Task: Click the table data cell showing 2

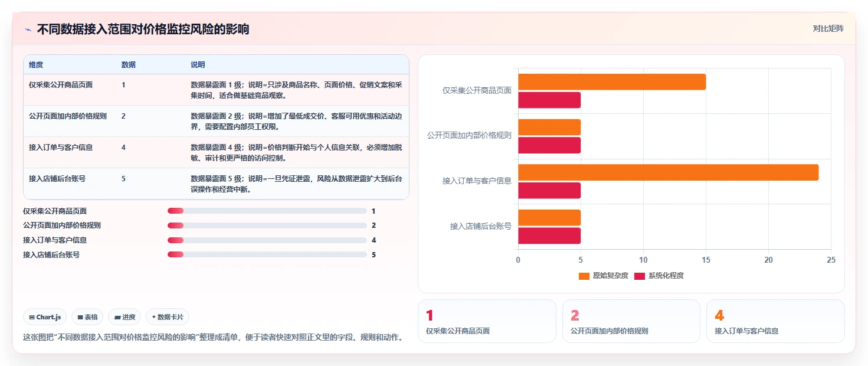Action: [123, 116]
